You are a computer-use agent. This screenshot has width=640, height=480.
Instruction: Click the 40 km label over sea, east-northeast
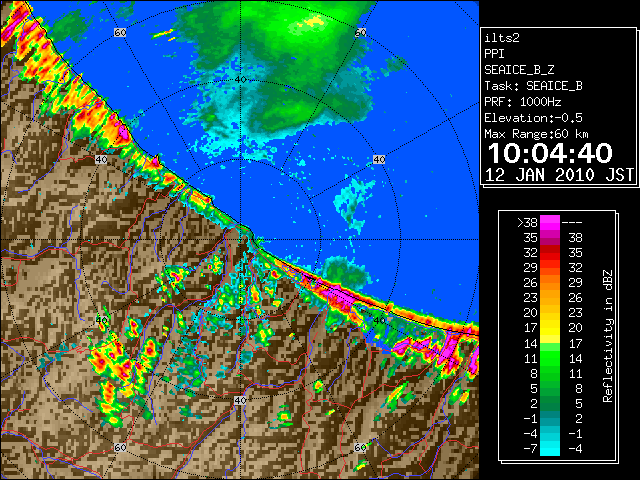coord(379,160)
